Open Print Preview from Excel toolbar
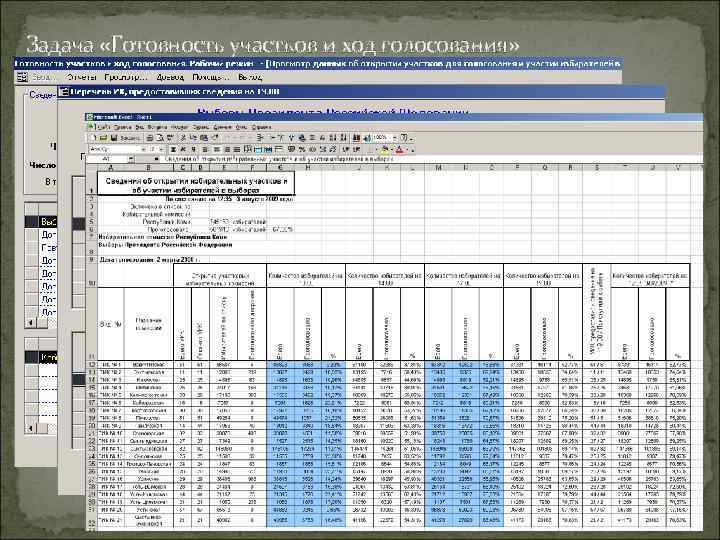This screenshot has width=720, height=540. point(160,138)
